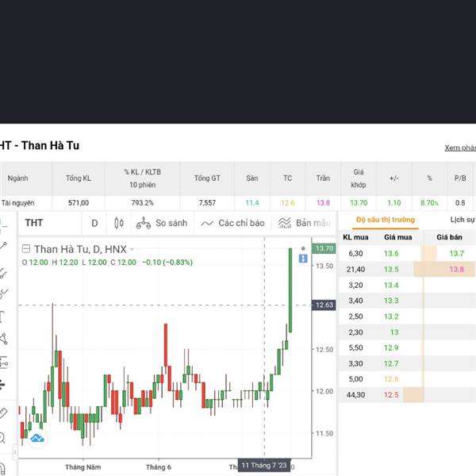Click the 793.2% cell

(x=142, y=203)
